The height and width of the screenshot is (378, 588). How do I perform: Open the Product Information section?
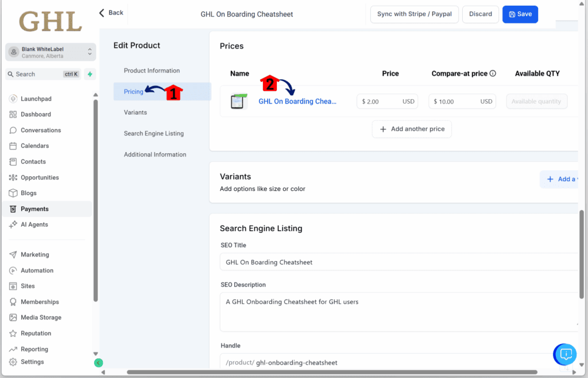click(152, 71)
